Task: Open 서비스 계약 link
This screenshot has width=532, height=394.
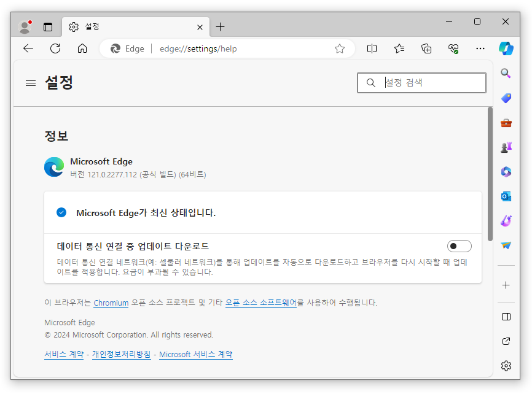Action: [64, 354]
